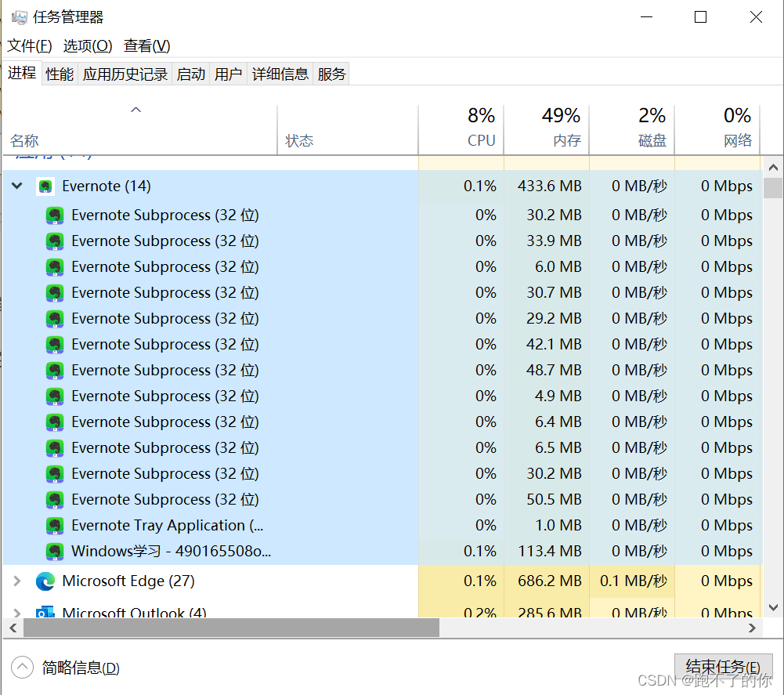
Task: Sort by the 状态 column header
Action: click(348, 129)
